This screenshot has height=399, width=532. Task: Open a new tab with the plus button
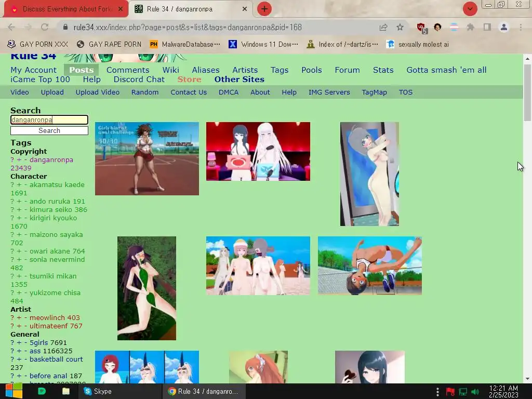[x=264, y=9]
